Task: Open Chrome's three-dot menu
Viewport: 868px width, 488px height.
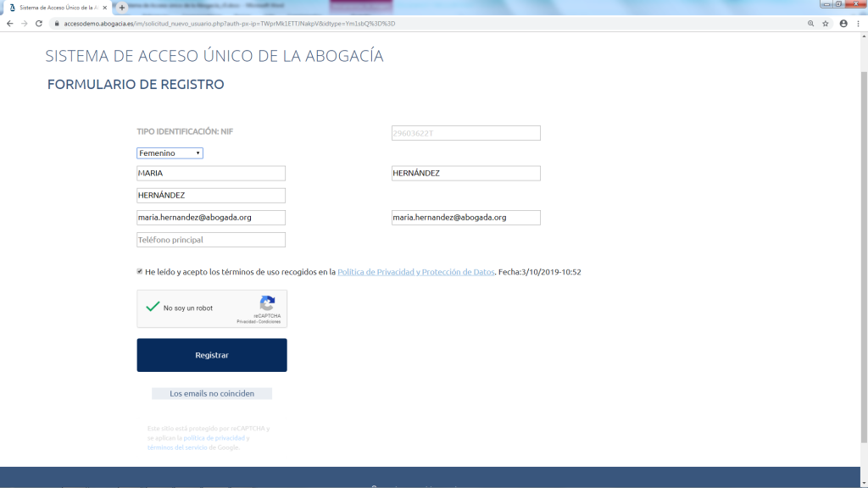Action: [x=859, y=24]
